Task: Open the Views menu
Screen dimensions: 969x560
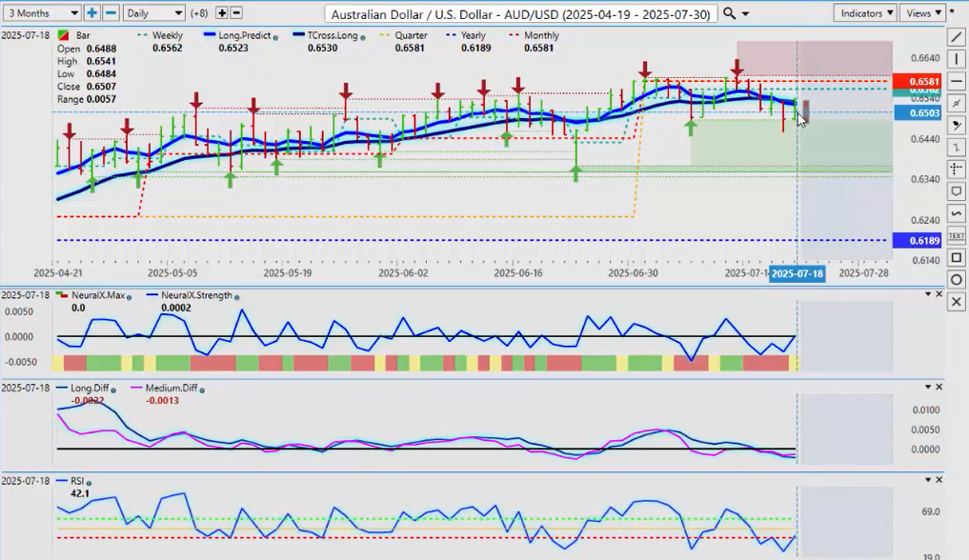Action: (923, 13)
